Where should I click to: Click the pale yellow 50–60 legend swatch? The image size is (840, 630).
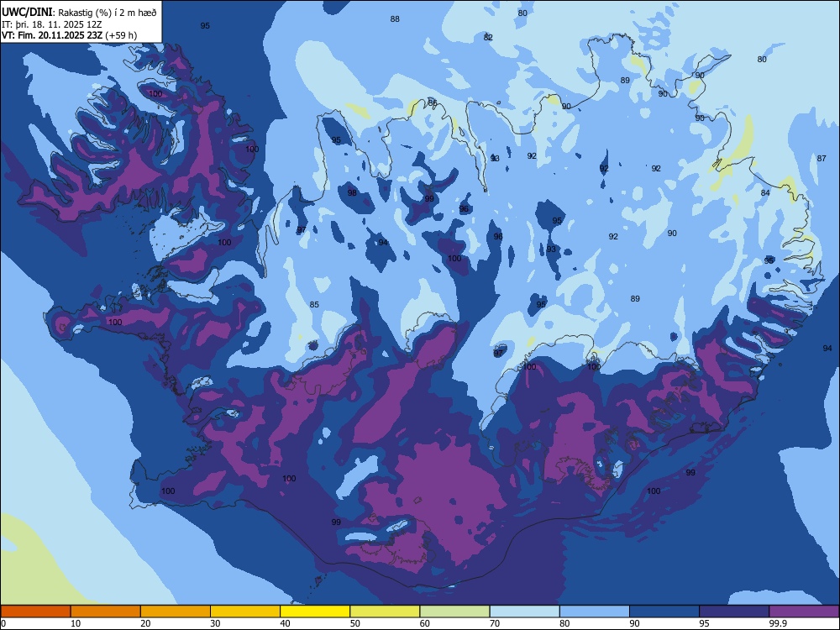tap(385, 612)
